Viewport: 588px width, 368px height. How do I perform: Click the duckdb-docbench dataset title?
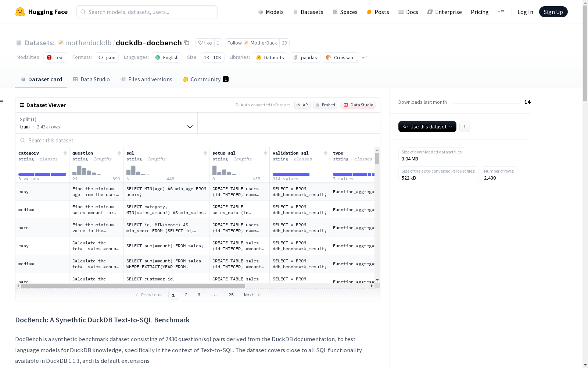click(149, 43)
